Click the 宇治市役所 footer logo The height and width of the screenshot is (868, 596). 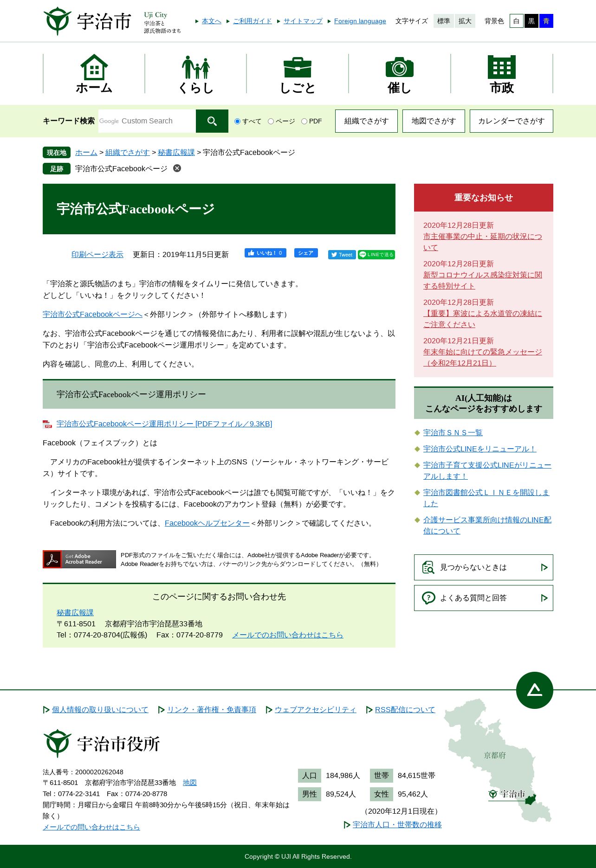click(102, 743)
